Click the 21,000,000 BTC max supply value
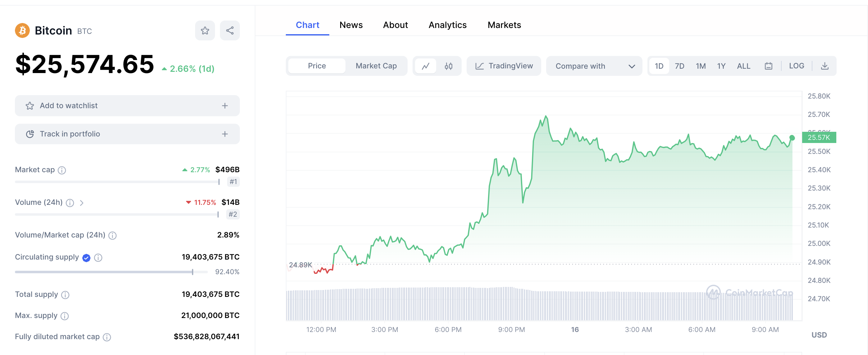This screenshot has height=355, width=868. coord(210,316)
